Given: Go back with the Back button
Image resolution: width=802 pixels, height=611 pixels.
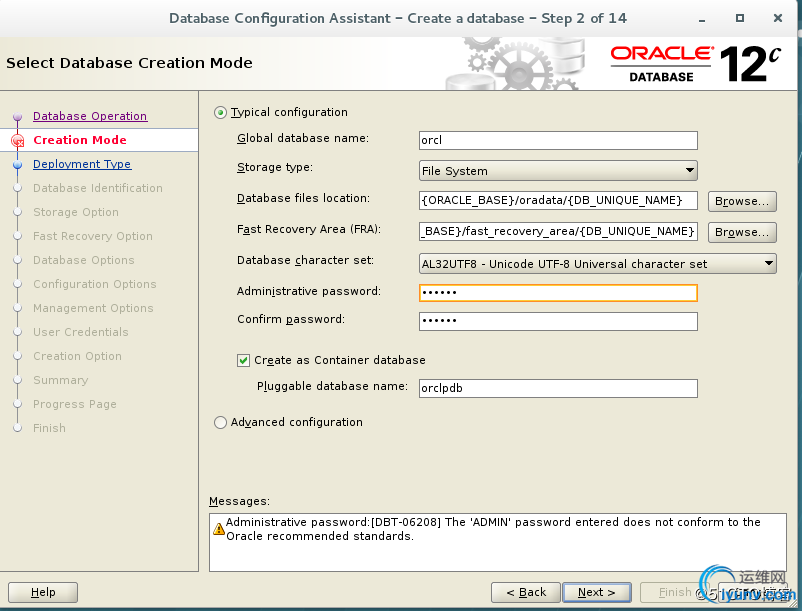Looking at the screenshot, I should click(526, 592).
